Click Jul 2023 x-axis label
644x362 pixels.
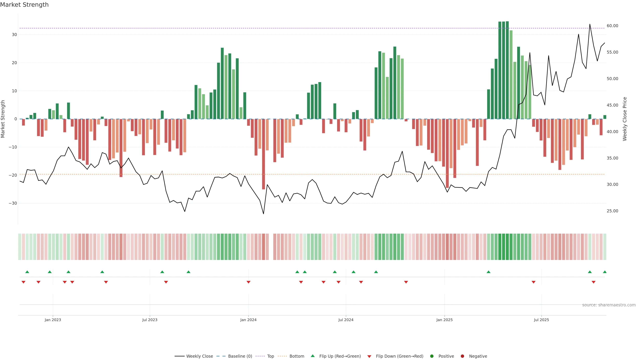150,320
